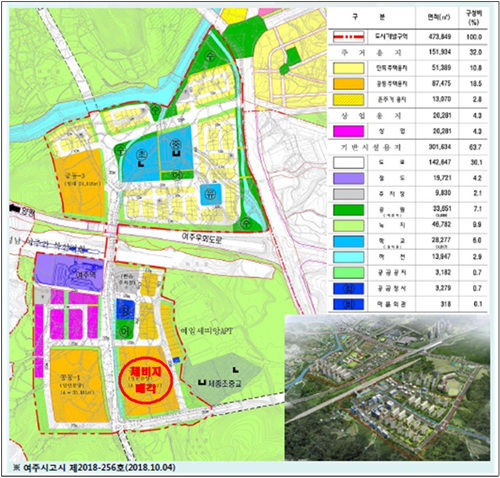
Task: Click the 세종초중교 school symbol on map
Action: tap(202, 383)
